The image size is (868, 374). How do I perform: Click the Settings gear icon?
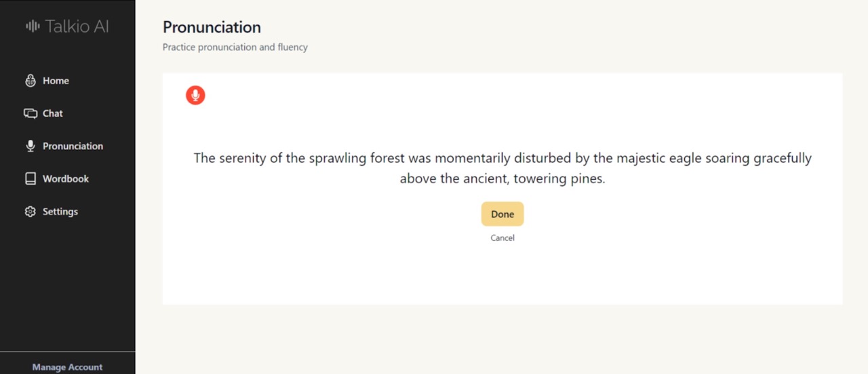click(x=31, y=211)
